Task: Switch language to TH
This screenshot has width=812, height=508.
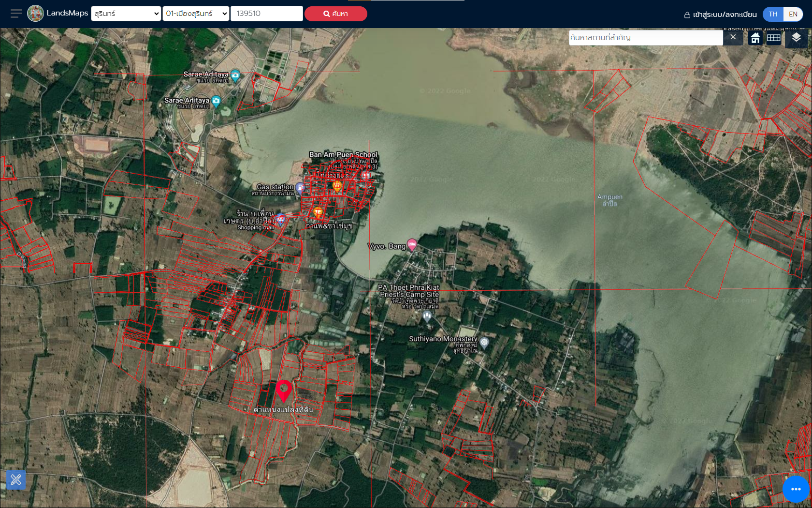Action: point(773,14)
